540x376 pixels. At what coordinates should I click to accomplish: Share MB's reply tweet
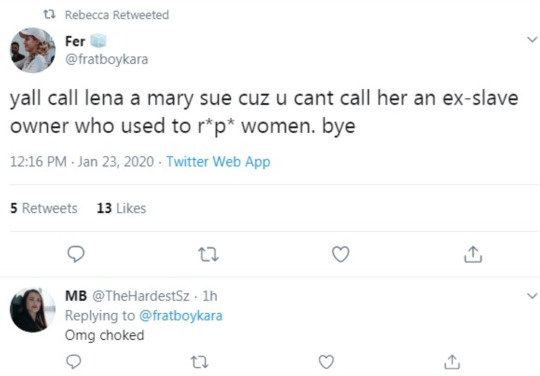point(452,362)
